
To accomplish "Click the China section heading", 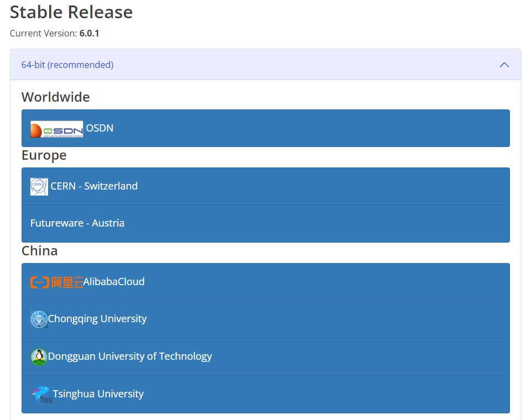I will [39, 251].
